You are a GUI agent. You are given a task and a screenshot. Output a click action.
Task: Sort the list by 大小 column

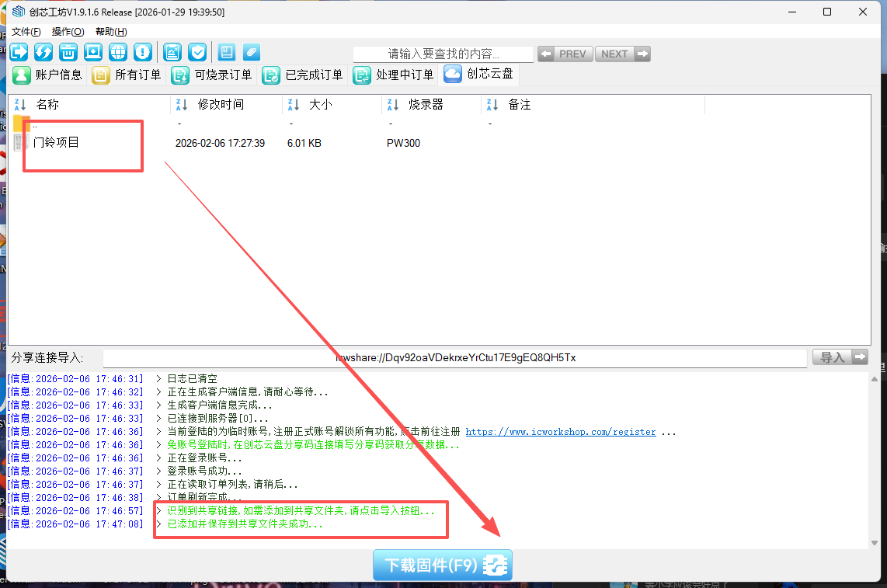click(320, 104)
